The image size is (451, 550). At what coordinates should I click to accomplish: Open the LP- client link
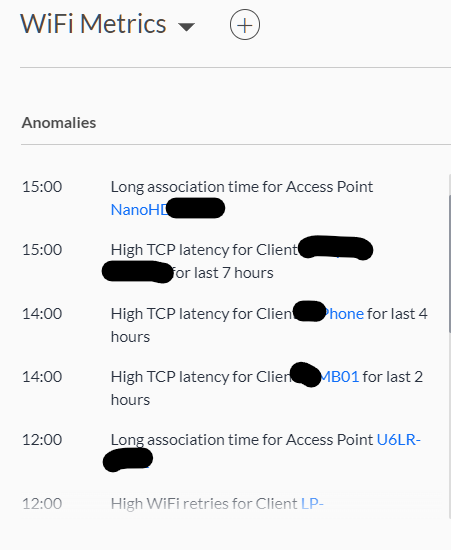point(312,503)
